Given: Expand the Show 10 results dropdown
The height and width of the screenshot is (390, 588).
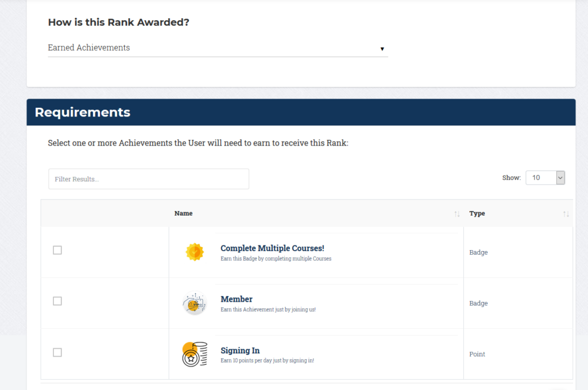Looking at the screenshot, I should tap(546, 178).
